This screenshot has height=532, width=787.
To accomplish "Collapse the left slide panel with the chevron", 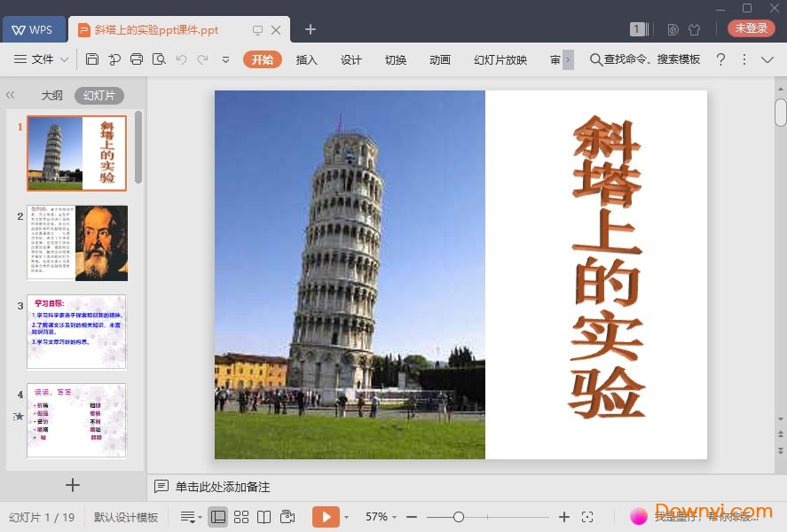I will (x=11, y=95).
